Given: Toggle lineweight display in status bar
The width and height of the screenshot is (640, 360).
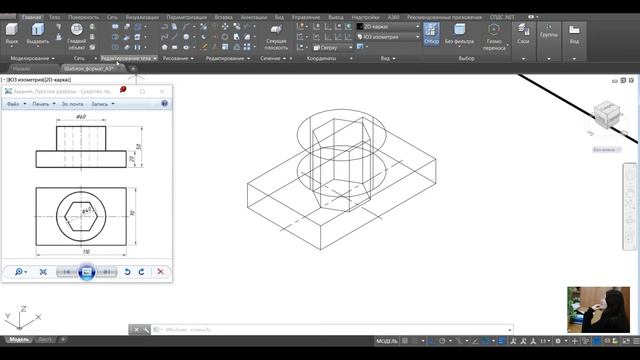Looking at the screenshot, I should point(502,341).
